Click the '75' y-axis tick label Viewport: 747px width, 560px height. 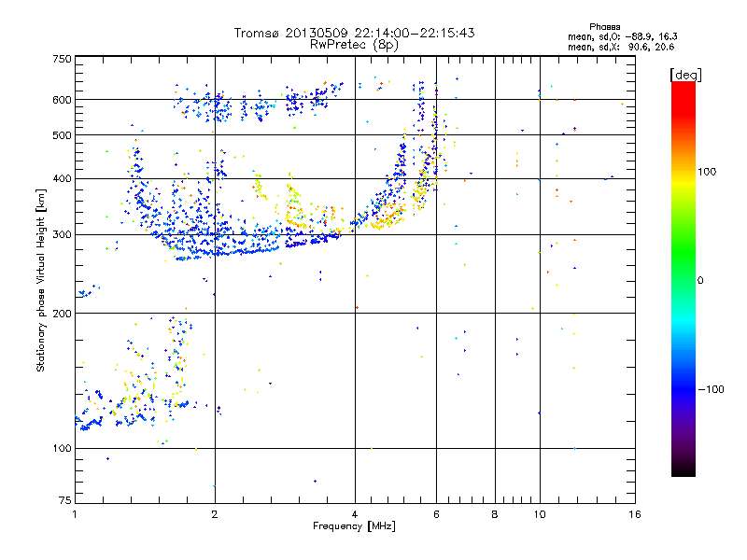point(65,500)
